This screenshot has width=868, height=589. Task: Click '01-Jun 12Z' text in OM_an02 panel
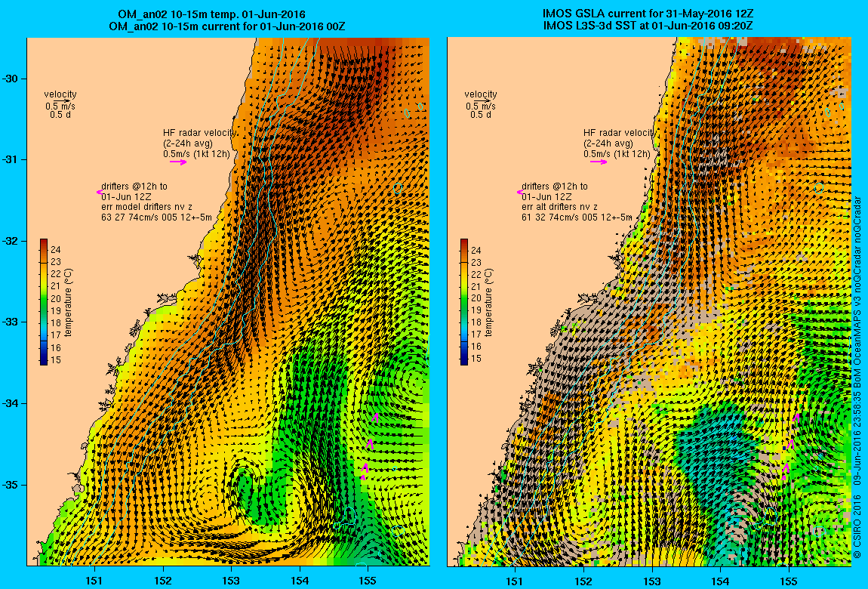tap(126, 197)
